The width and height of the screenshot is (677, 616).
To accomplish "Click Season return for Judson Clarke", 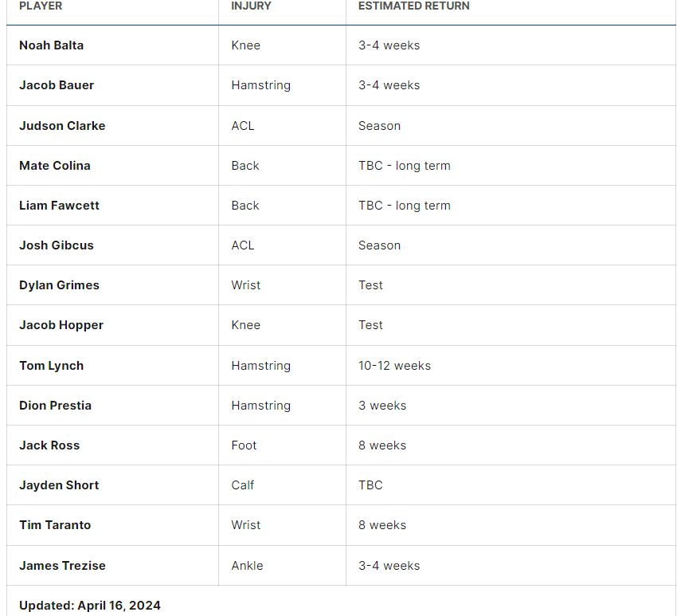I will 379,126.
